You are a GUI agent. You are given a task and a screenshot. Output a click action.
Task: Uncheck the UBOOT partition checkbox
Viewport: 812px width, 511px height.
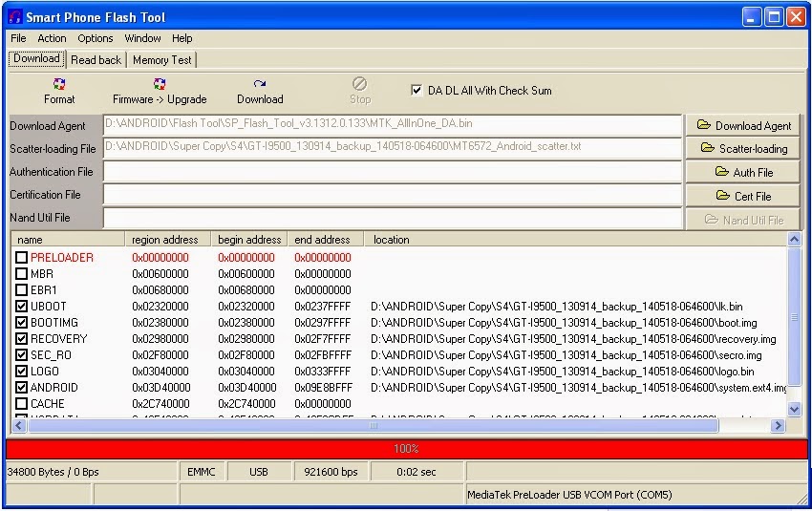tap(21, 306)
